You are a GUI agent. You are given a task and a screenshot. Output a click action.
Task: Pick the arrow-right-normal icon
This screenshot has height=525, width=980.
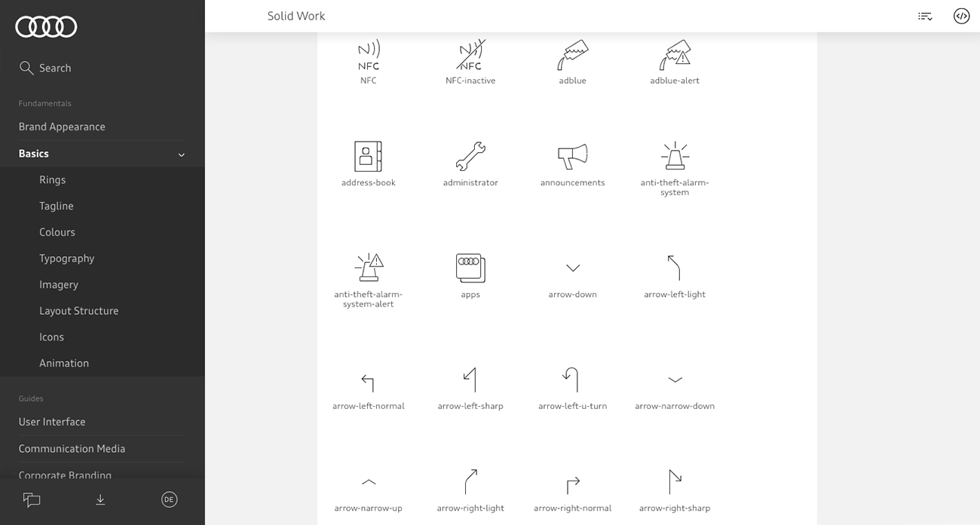point(573,484)
